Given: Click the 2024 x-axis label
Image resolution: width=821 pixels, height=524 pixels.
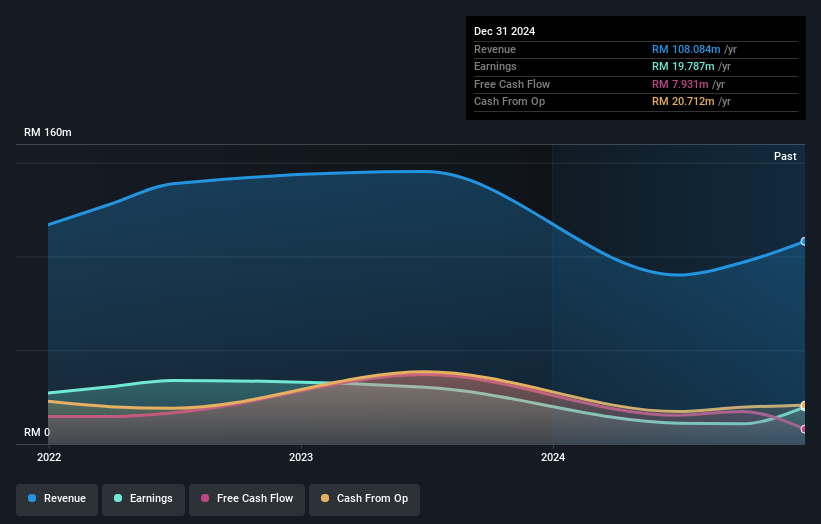Looking at the screenshot, I should [553, 458].
